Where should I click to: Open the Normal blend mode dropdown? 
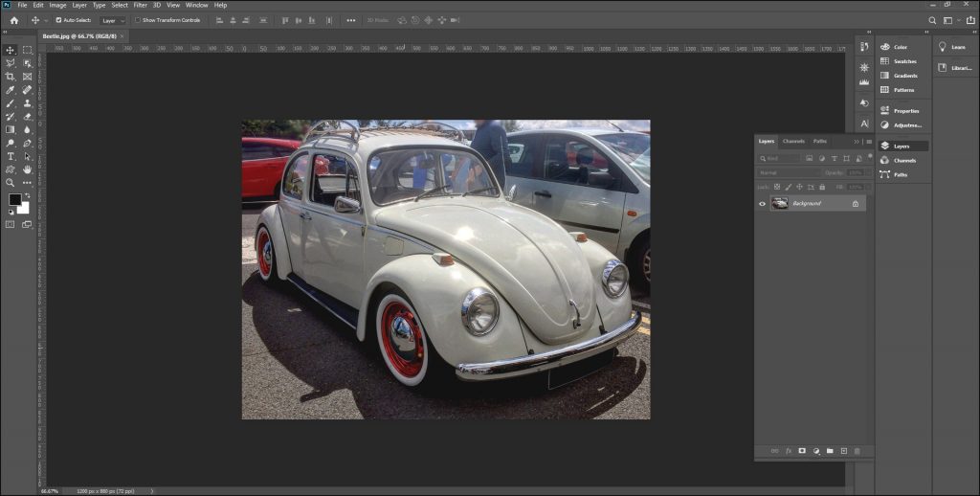(785, 172)
